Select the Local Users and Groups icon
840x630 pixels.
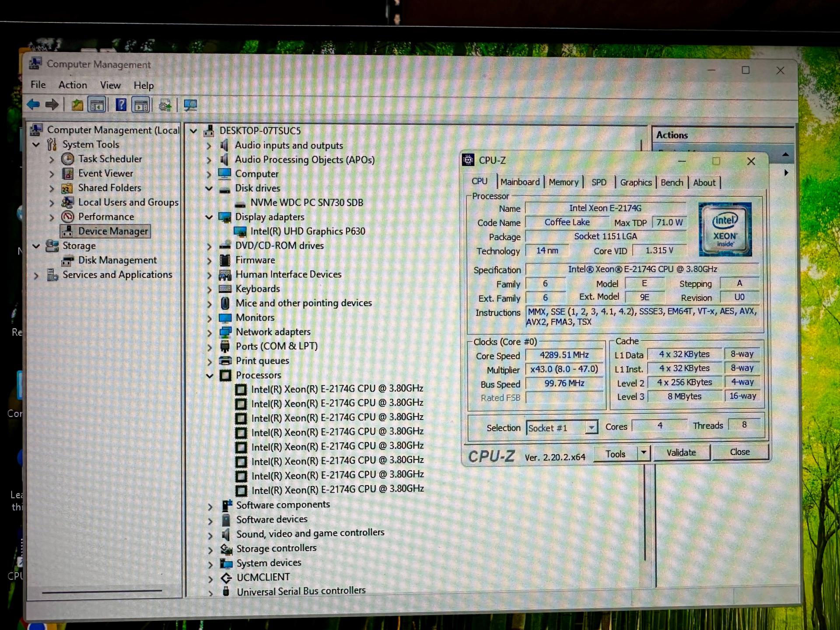coord(67,202)
